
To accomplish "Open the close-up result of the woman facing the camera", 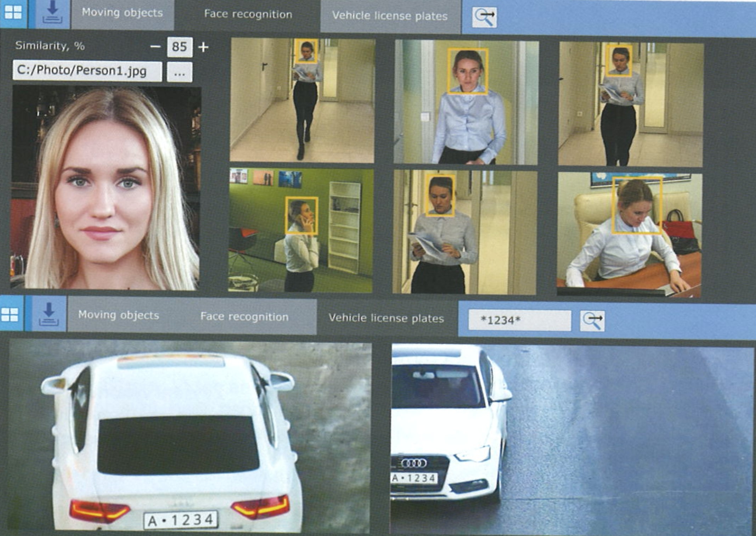I will pyautogui.click(x=466, y=102).
